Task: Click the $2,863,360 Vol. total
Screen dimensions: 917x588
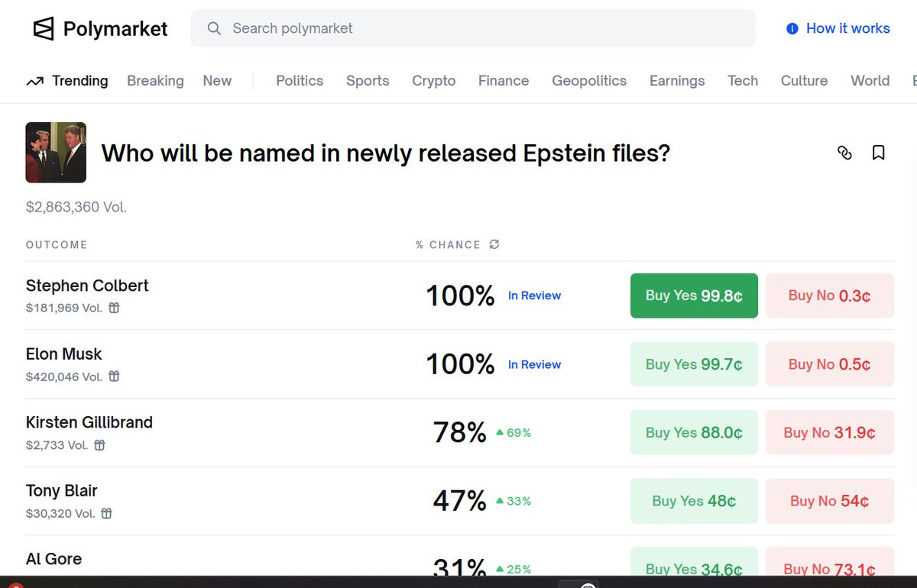Action: (76, 206)
